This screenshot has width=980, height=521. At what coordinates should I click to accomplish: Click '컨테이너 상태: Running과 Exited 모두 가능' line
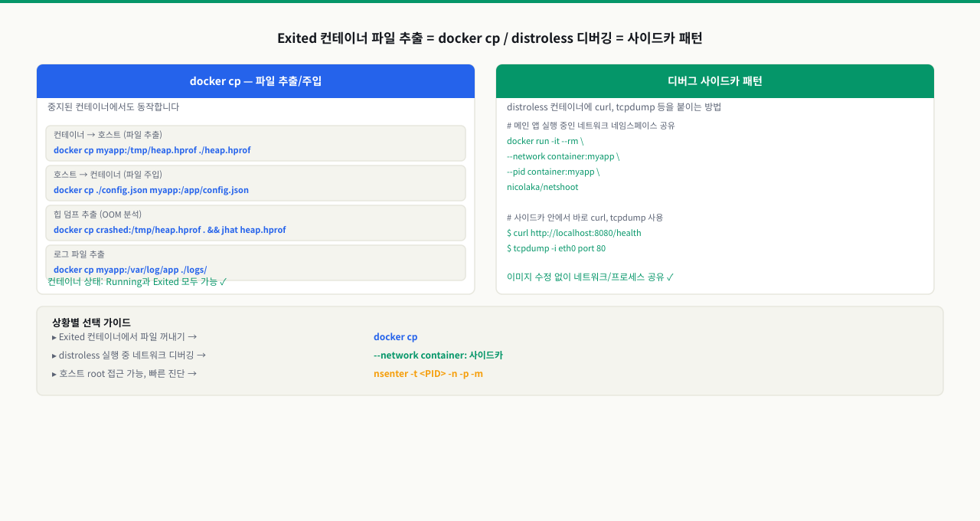tap(137, 282)
